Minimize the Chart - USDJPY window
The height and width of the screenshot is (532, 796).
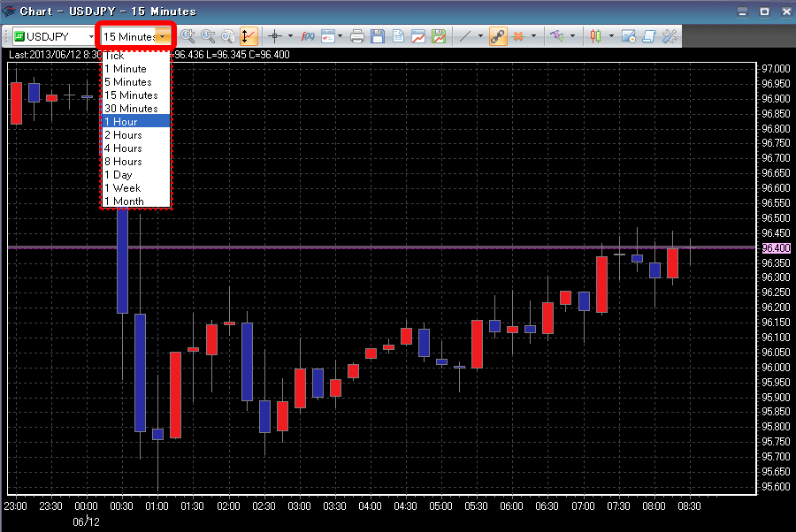coord(742,11)
